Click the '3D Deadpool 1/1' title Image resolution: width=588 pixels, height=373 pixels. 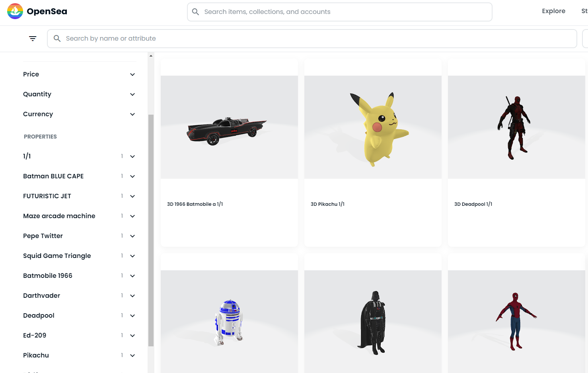[473, 204]
